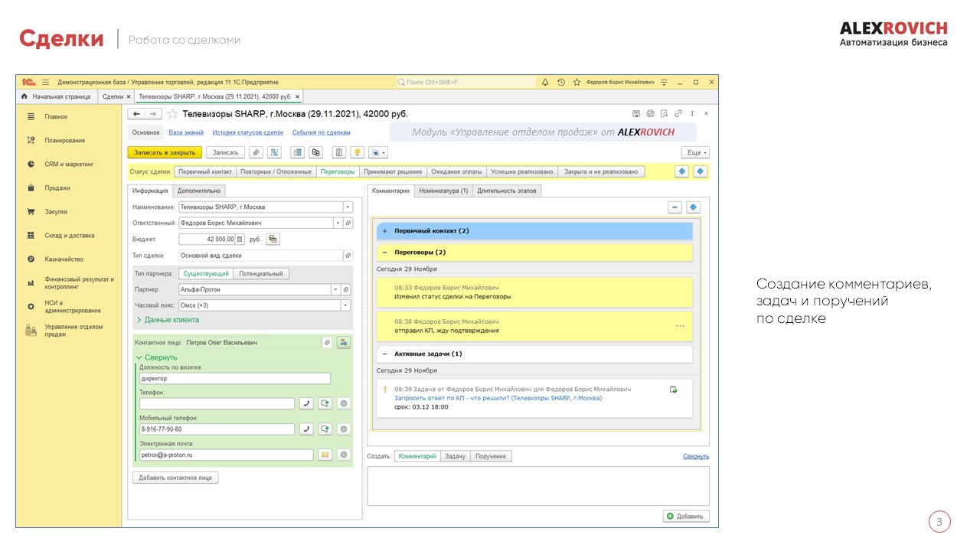This screenshot has height=551, width=980.
Task: Expand the Первичный контакт comments group
Action: coord(384,230)
